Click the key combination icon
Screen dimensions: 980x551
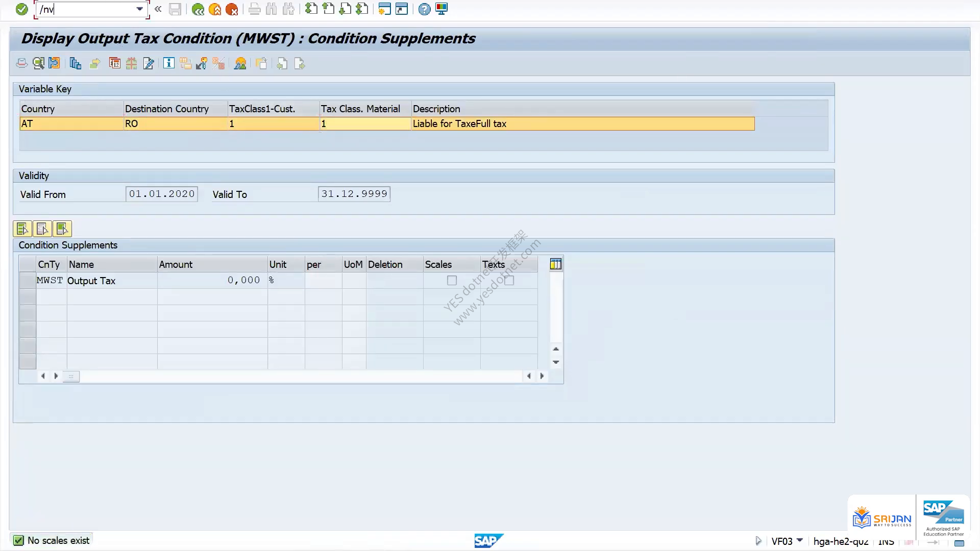tap(202, 63)
